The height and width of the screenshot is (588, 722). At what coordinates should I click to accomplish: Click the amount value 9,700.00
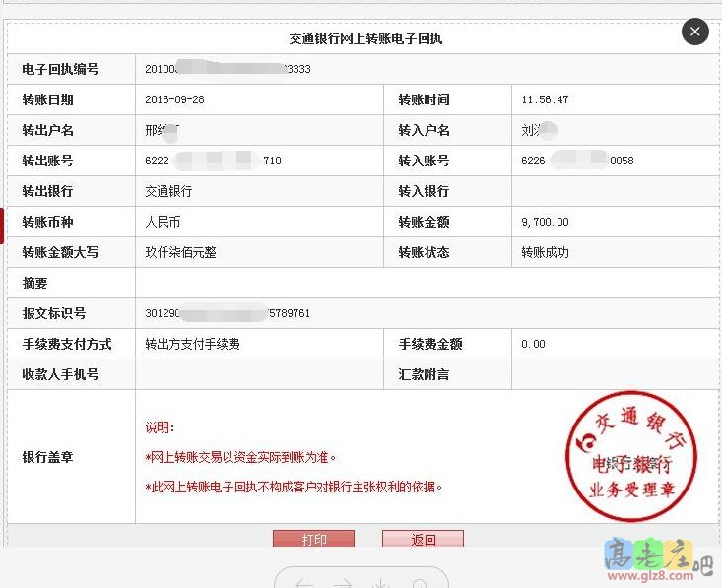545,222
